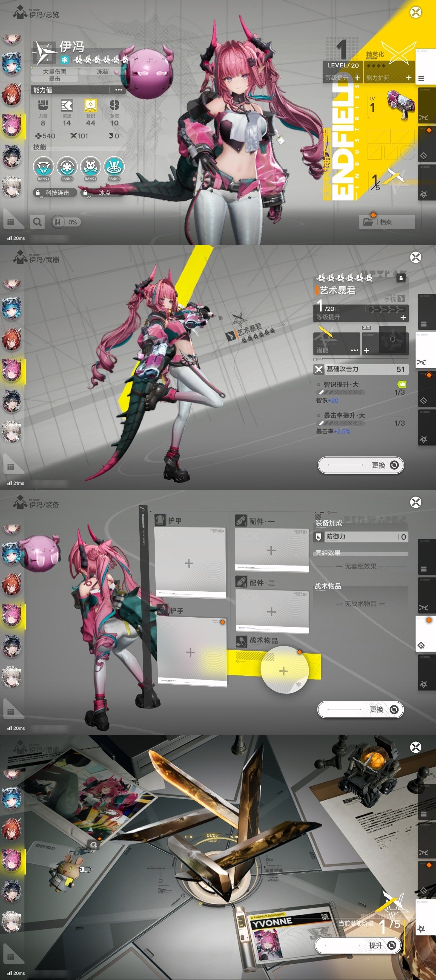Add an item to the empty 护甲 slot
Image resolution: width=436 pixels, height=980 pixels.
[x=189, y=563]
